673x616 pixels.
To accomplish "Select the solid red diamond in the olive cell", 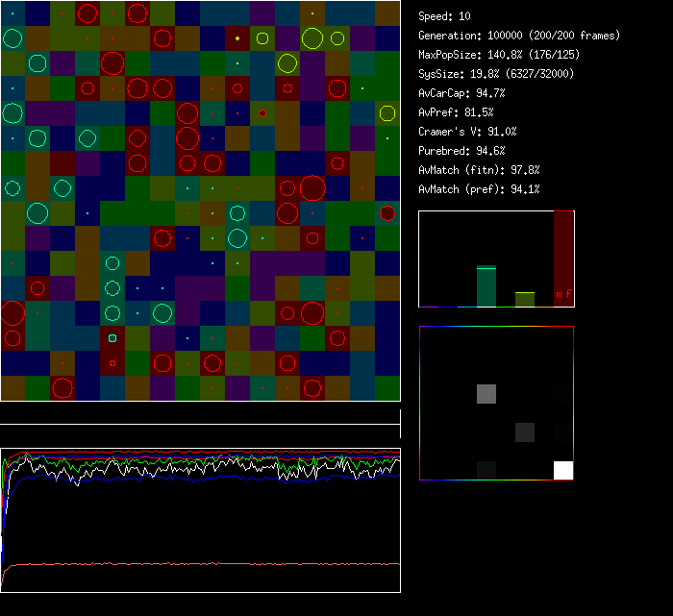I will 262,113.
